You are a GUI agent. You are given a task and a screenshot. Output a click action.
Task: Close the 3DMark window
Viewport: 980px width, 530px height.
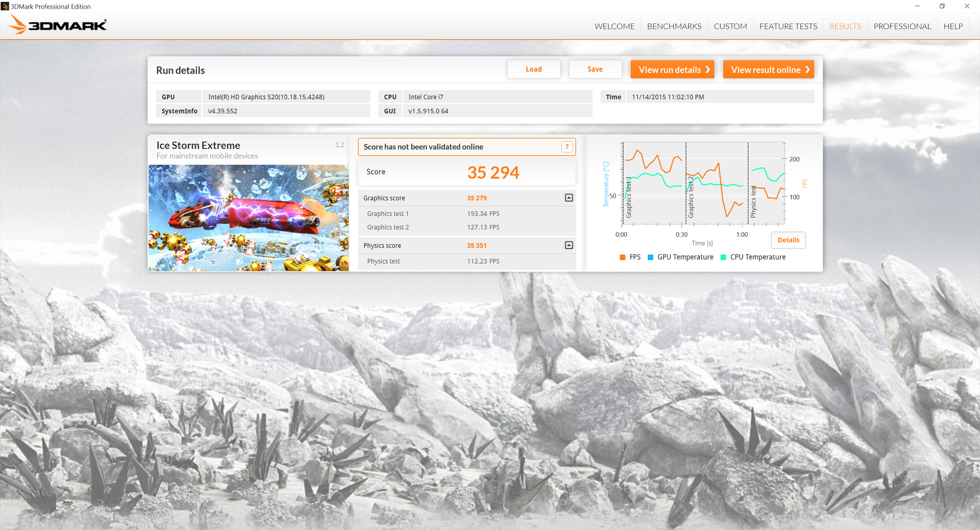(x=967, y=6)
